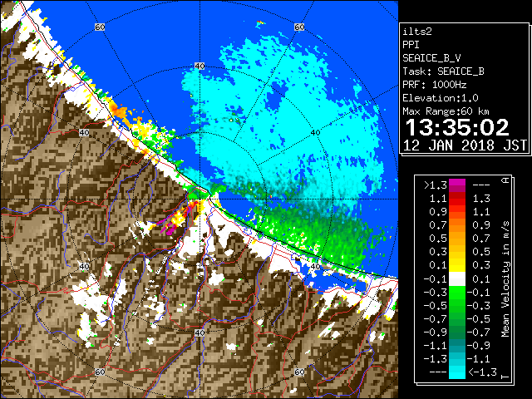Click the white near-zero band of velocity color bar
532x399 pixels.
[457, 279]
